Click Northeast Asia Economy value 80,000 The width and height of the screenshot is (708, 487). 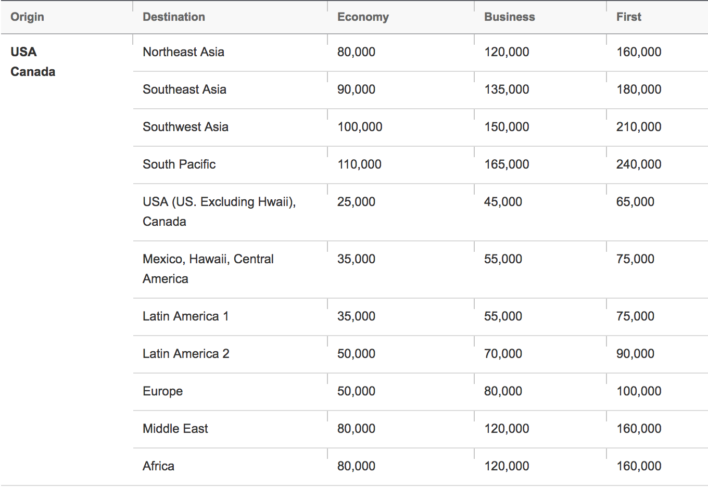[x=356, y=52]
